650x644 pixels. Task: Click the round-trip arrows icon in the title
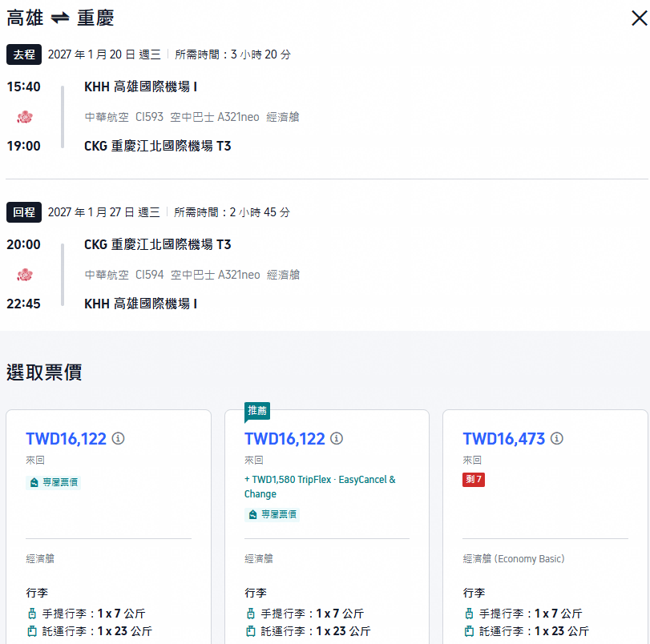point(60,18)
